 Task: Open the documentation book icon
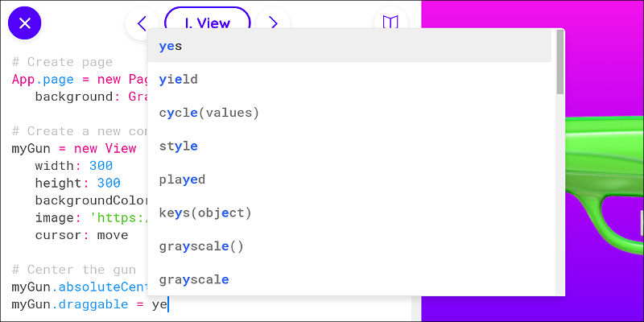pos(390,23)
